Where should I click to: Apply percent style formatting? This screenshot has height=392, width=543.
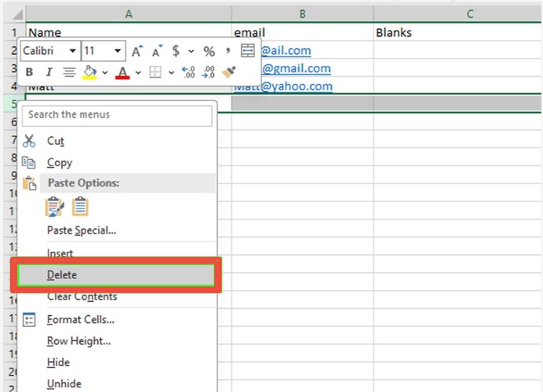click(x=209, y=51)
